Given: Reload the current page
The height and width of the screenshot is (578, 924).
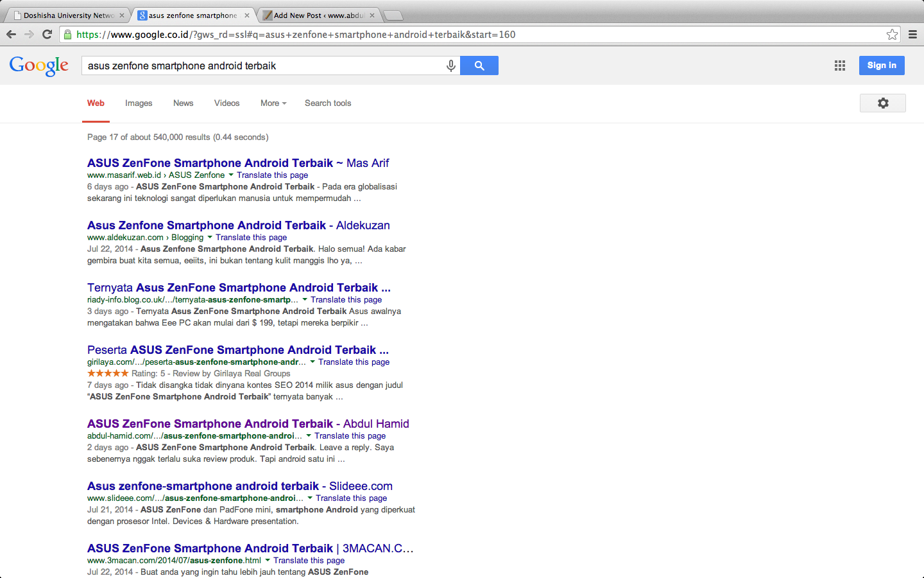Looking at the screenshot, I should point(47,35).
